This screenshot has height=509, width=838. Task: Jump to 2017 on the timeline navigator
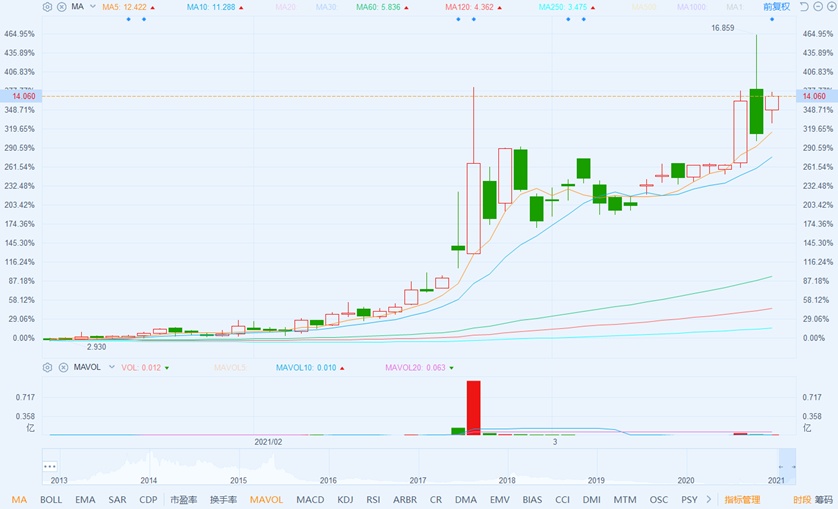click(417, 480)
